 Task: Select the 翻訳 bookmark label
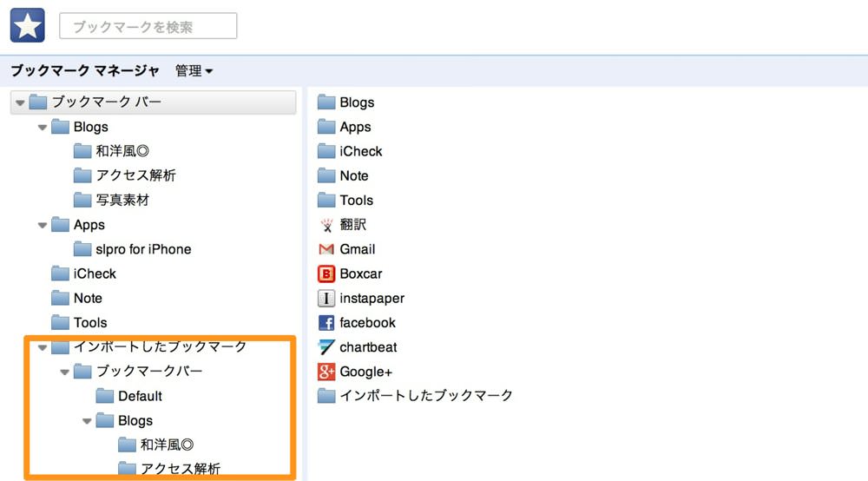(353, 225)
